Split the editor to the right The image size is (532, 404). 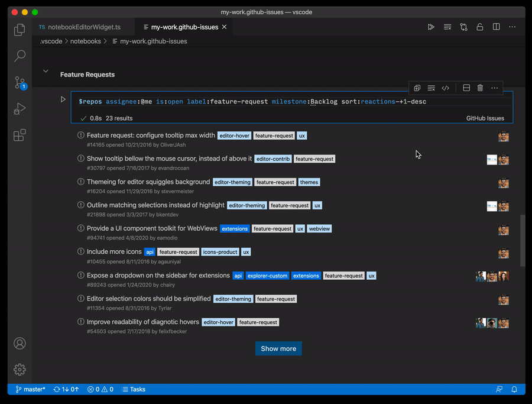(x=496, y=27)
